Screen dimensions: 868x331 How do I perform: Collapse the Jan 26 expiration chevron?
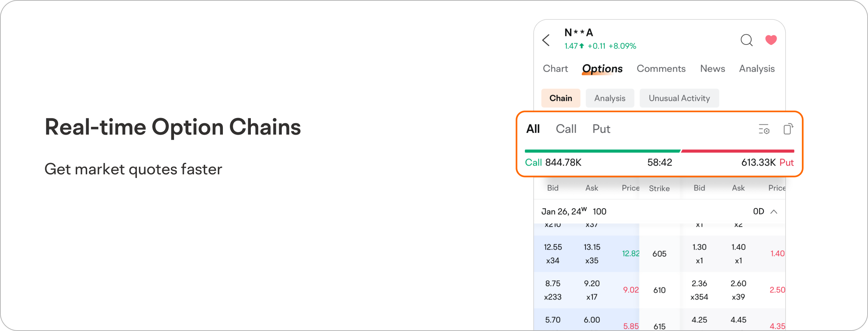[x=774, y=211]
